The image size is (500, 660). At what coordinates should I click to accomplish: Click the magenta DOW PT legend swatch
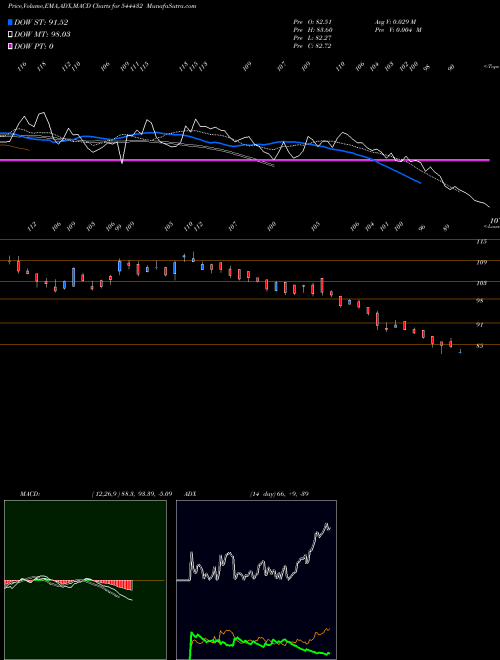(x=10, y=46)
